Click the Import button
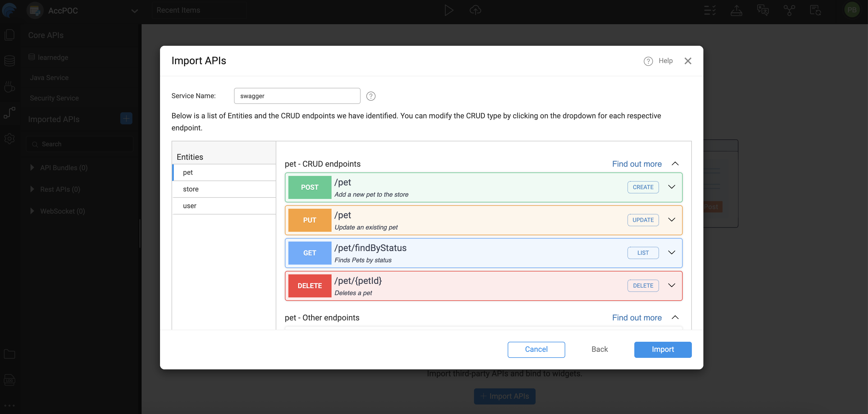This screenshot has width=868, height=414. [663, 349]
